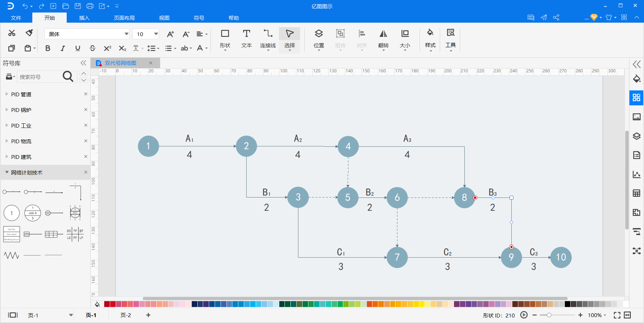Click the zoom in plus button
Screen dimensions: 644x323
(580, 315)
